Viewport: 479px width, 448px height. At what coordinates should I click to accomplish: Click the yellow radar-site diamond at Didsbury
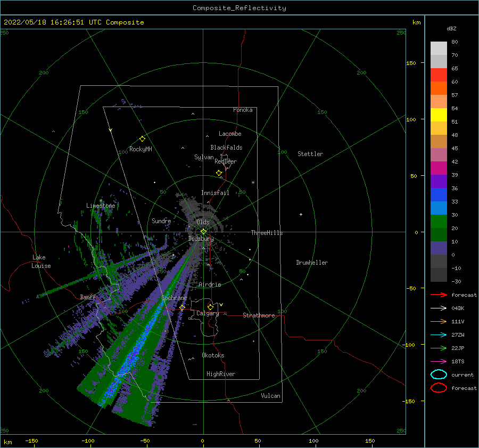[x=203, y=232]
